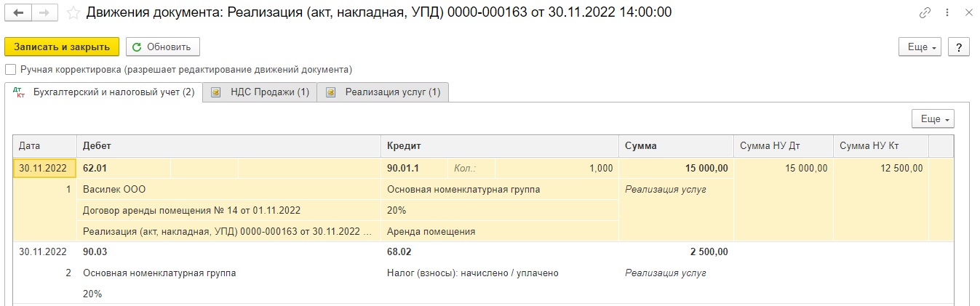Enable Ручная корректировка checkbox
This screenshot has height=306, width=980.
[10, 70]
